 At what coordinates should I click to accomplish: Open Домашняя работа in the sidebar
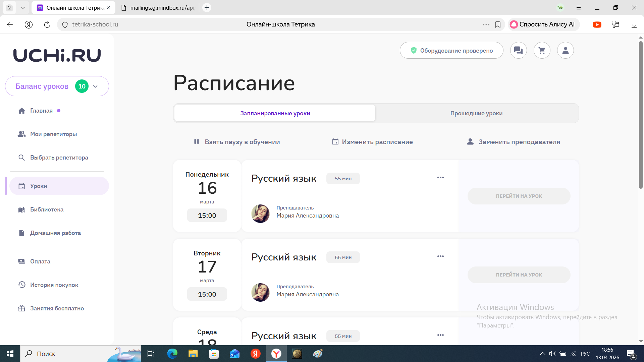click(55, 233)
